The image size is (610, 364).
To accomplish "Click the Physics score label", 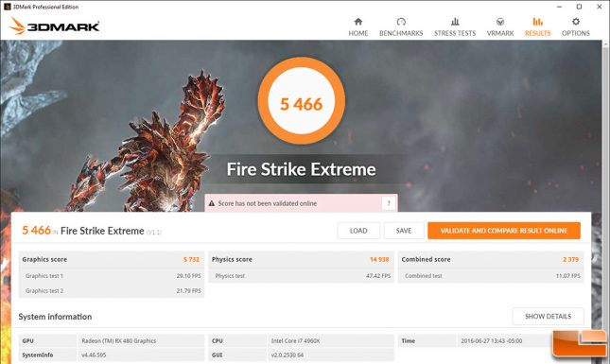I will click(232, 259).
